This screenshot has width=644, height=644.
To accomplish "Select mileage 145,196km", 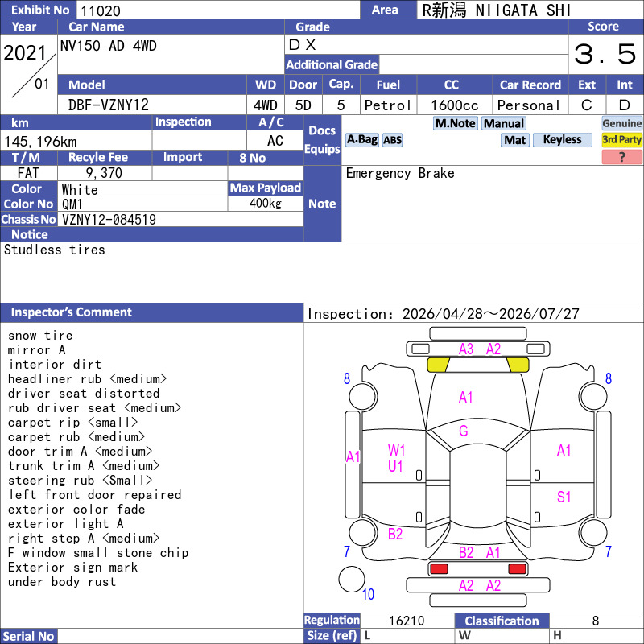I will [x=40, y=142].
